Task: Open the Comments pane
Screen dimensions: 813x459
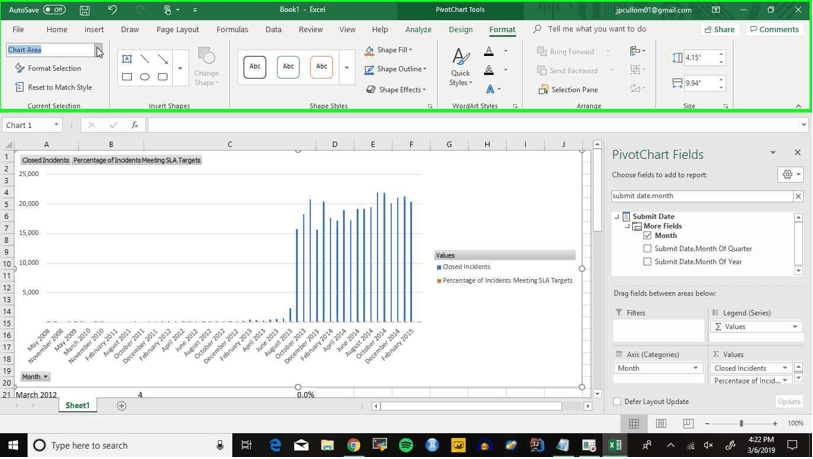Action: (x=775, y=30)
